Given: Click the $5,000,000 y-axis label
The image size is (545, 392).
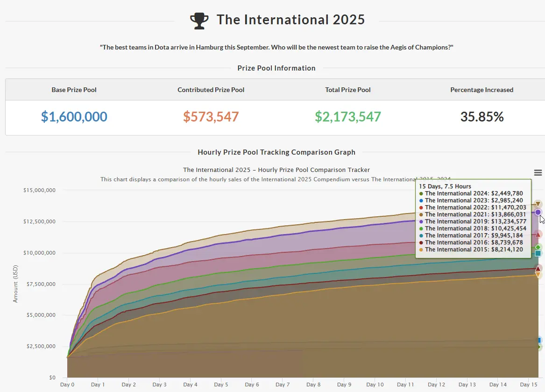Looking at the screenshot, I should 41,315.
